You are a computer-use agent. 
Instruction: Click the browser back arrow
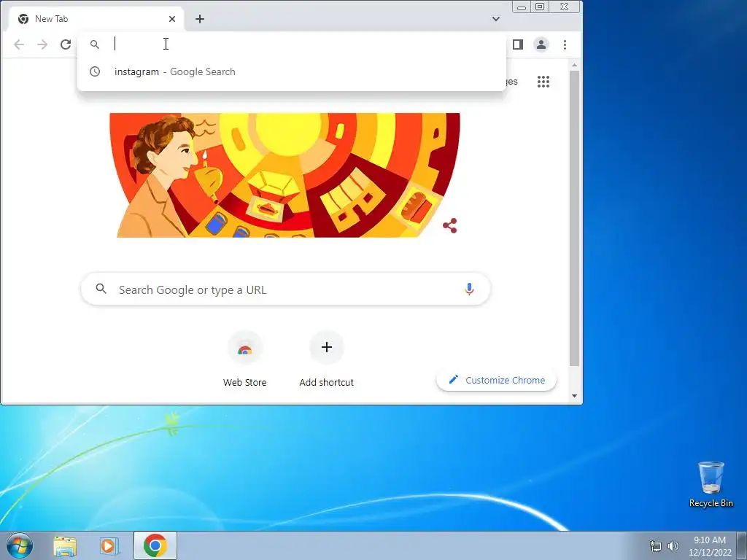click(x=19, y=44)
